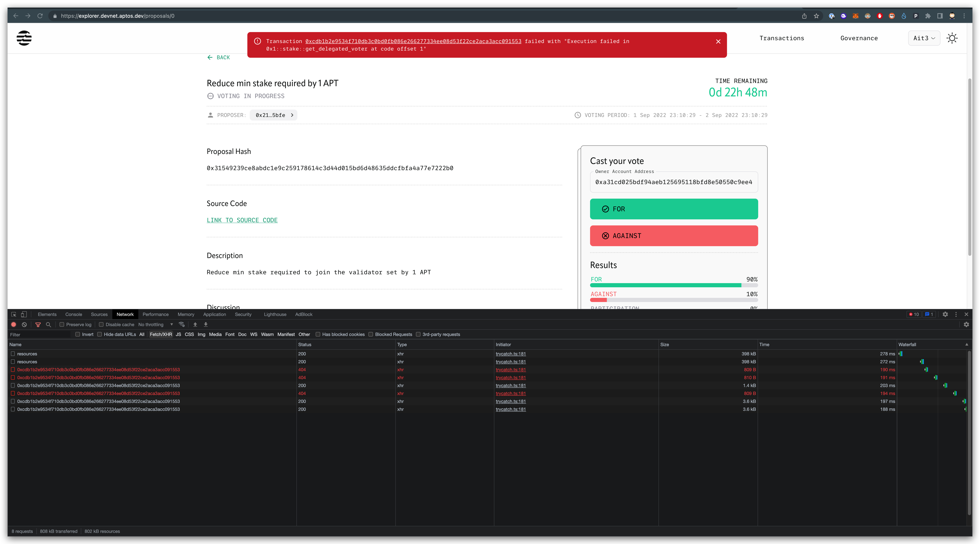Open the Ait3 network selector
The width and height of the screenshot is (980, 544).
924,38
